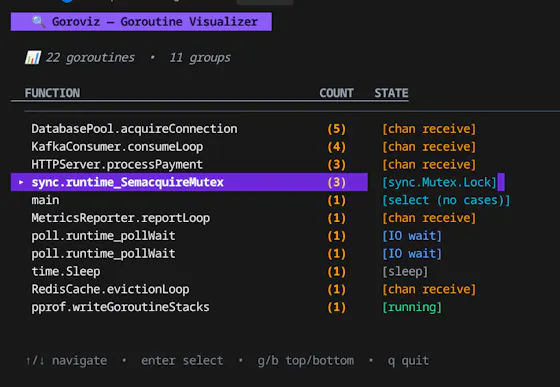This screenshot has width=560, height=387.
Task: Select the DatabasePool.acquireConnection row
Action: pyautogui.click(x=254, y=129)
